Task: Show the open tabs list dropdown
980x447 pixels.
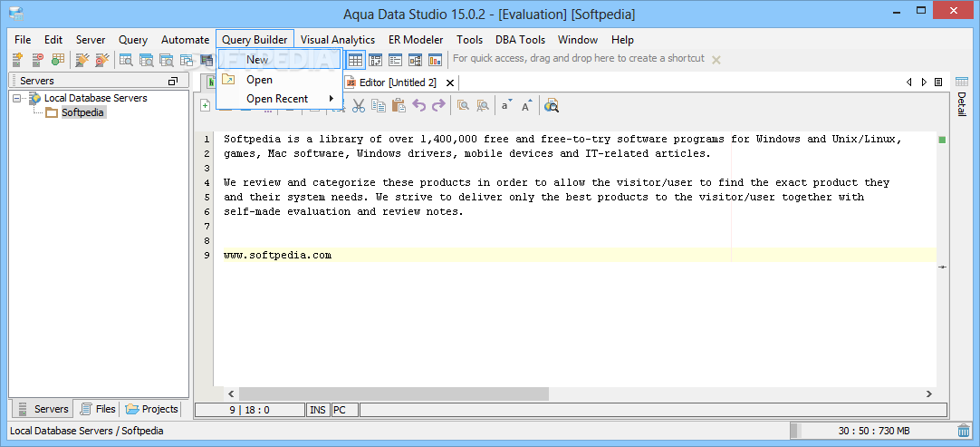Action: pos(938,82)
